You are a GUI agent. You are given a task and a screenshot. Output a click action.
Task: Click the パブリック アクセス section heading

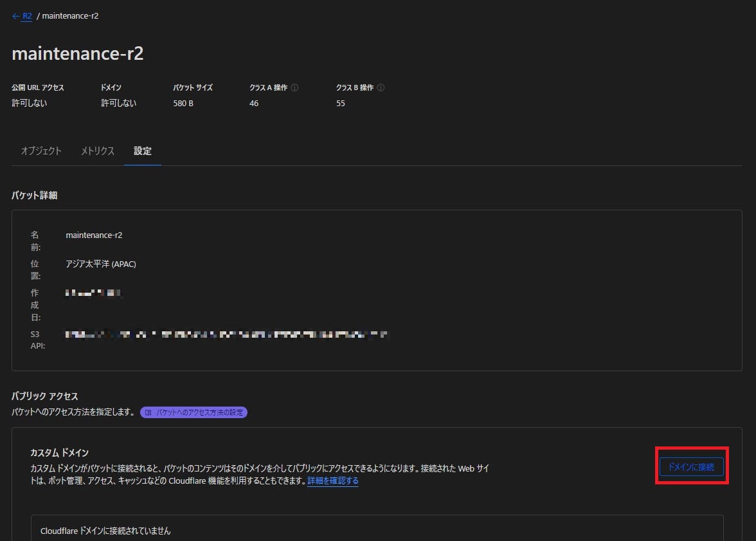[x=45, y=396]
